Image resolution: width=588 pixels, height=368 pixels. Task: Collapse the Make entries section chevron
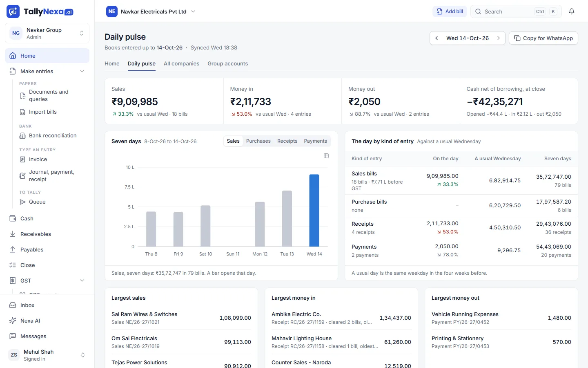click(x=82, y=71)
